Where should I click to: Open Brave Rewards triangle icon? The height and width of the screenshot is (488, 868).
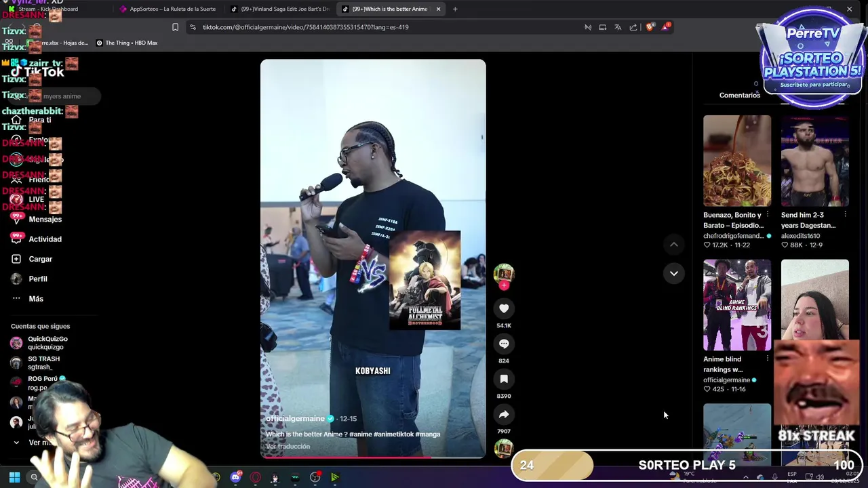pyautogui.click(x=666, y=27)
